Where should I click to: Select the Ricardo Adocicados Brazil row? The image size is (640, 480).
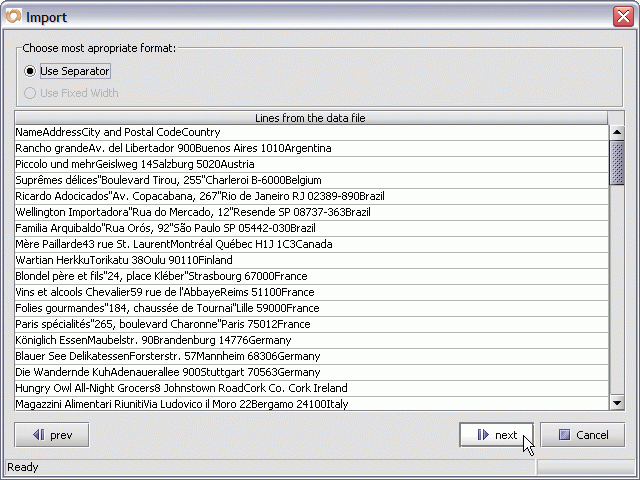tap(311, 196)
